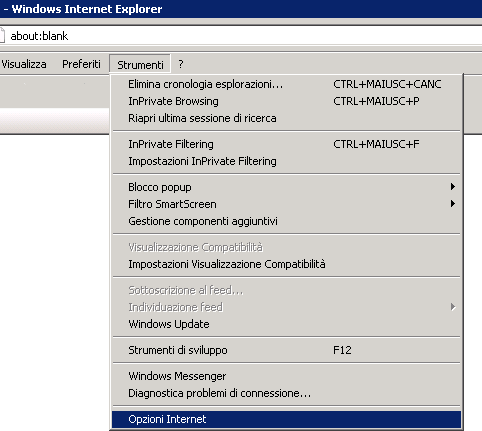Open Impostazioni InPrivate Filtering
This screenshot has height=431, width=482.
pos(286,161)
